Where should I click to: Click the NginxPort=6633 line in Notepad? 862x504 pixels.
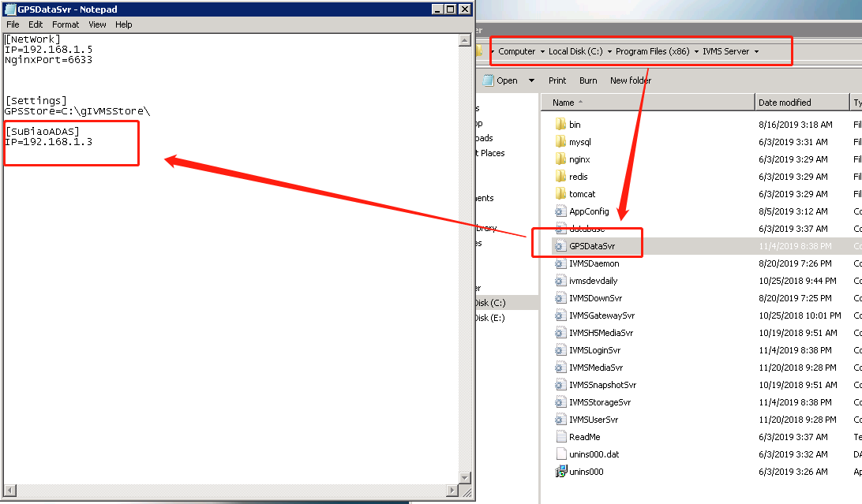tap(48, 60)
